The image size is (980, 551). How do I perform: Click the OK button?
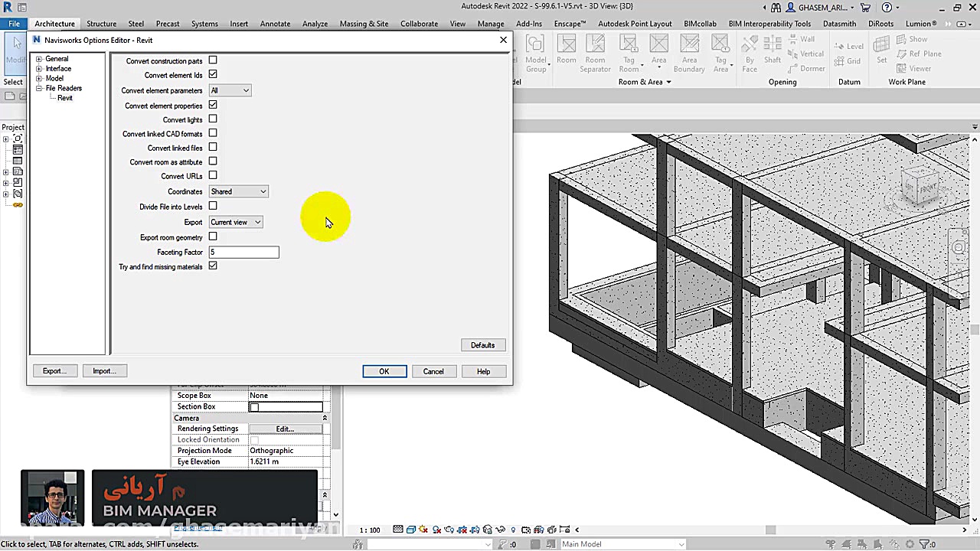(384, 371)
